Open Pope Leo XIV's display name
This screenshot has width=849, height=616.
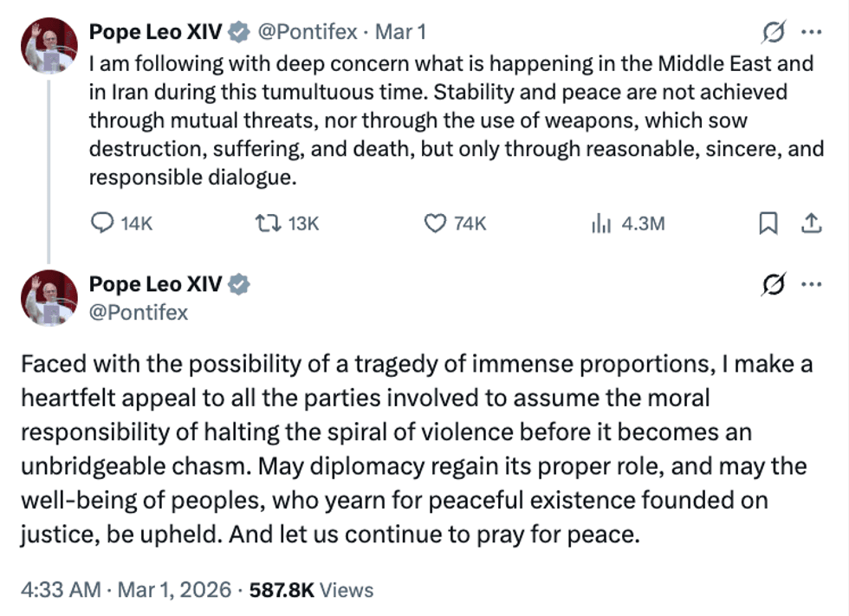click(x=156, y=31)
